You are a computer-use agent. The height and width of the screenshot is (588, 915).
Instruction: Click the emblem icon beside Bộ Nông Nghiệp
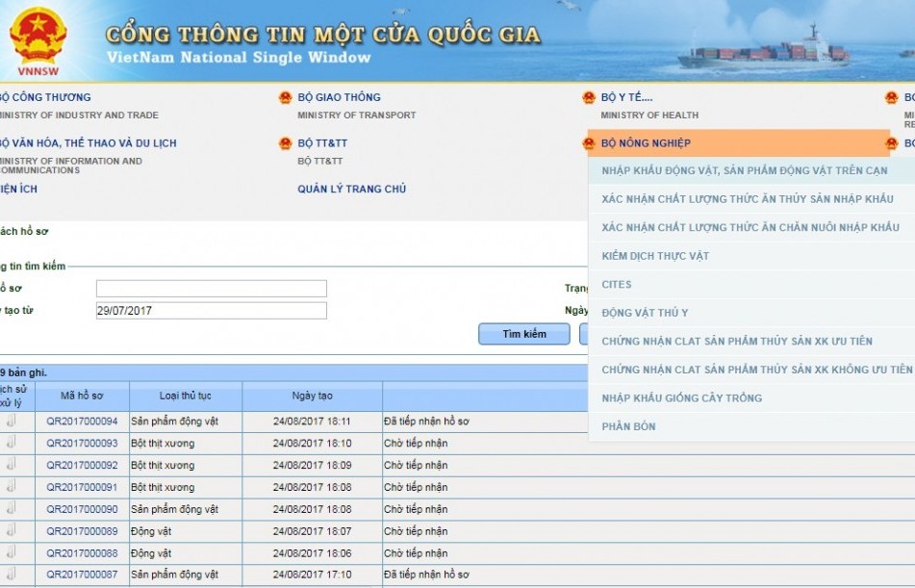(588, 143)
